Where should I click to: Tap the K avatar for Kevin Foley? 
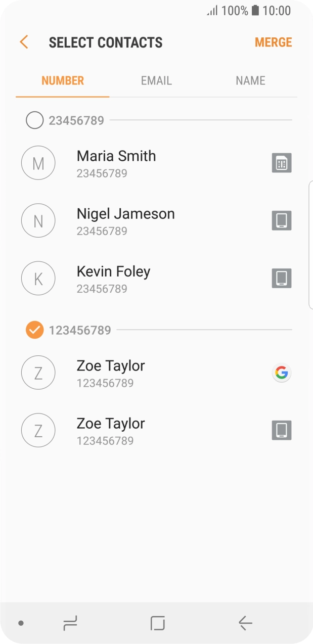(38, 279)
